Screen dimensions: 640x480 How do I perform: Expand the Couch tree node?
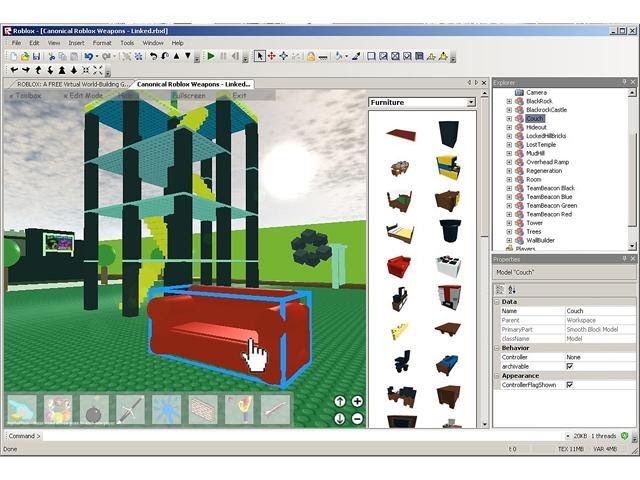509,119
